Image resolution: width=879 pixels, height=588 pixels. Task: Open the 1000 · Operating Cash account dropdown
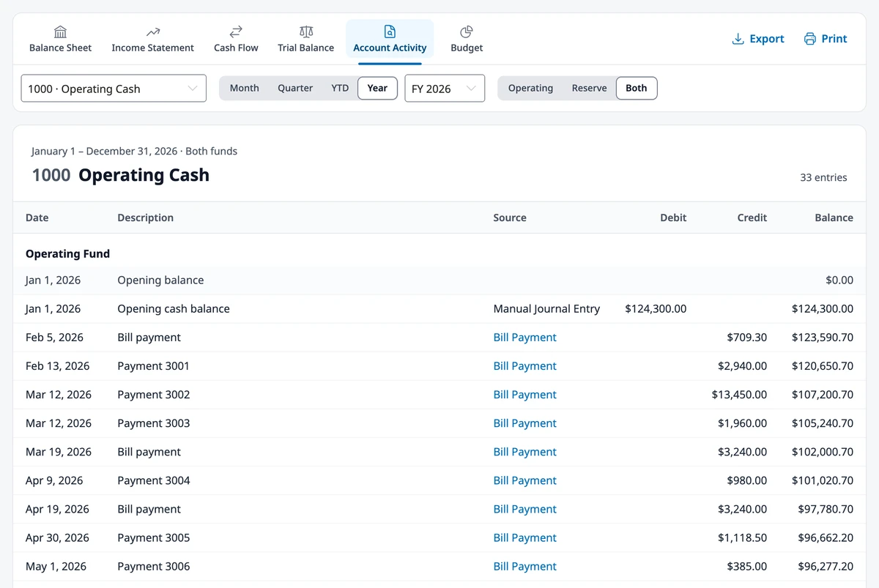click(114, 89)
